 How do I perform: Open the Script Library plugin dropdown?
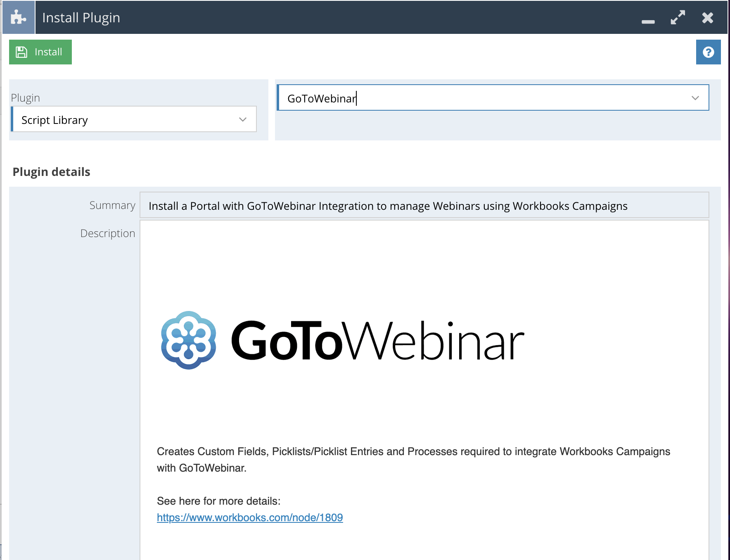click(x=134, y=119)
